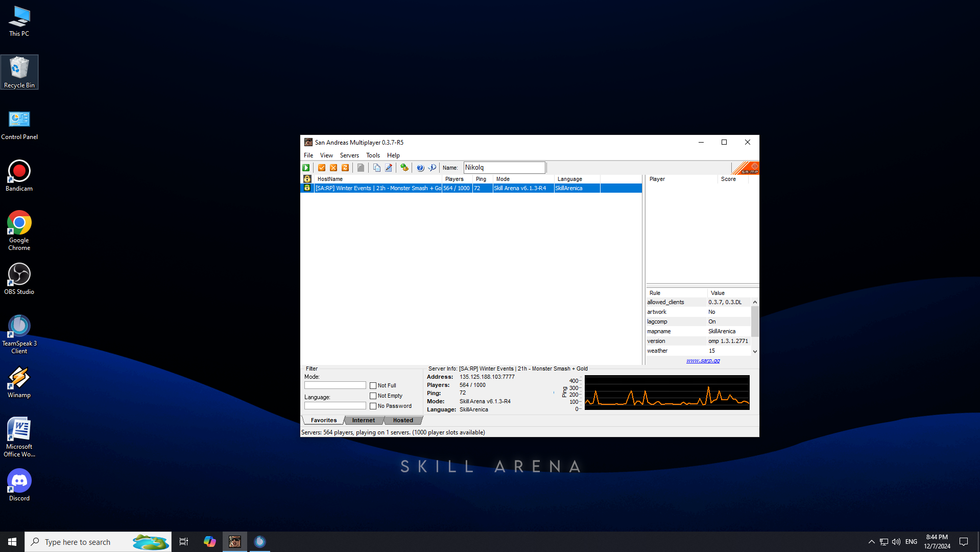Enable the No Password filter checkbox
Screen dimensions: 980x552
[x=373, y=406]
